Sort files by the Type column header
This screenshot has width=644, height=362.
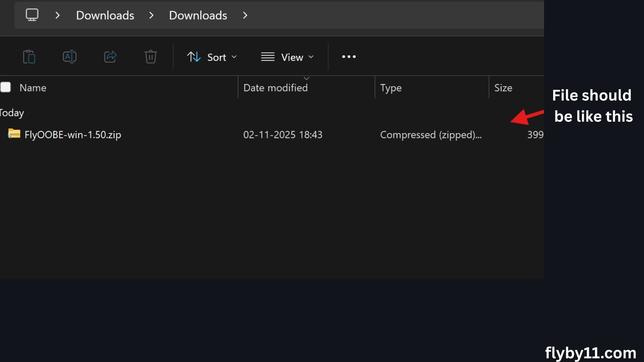click(x=391, y=87)
